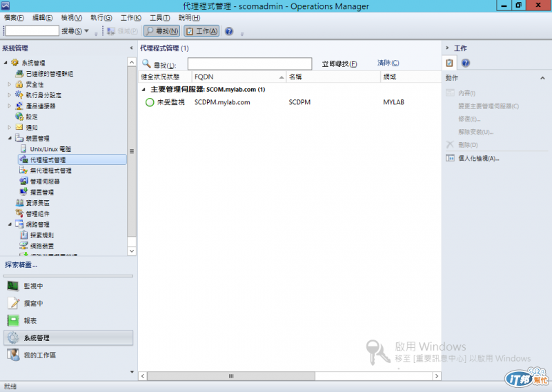The image size is (552, 392).
Task: Click the 系統管理 navigation button at bottom
Action: pyautogui.click(x=68, y=337)
